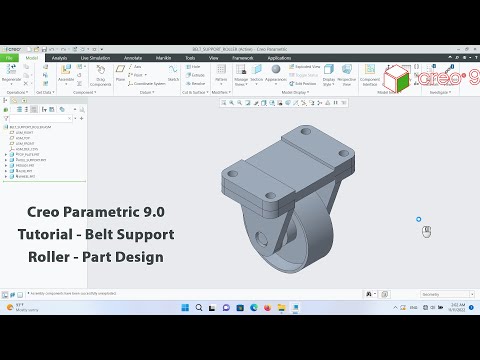Open File Explorer from the taskbar
Image resolution: width=480 pixels, height=360 pixels.
coord(281,307)
